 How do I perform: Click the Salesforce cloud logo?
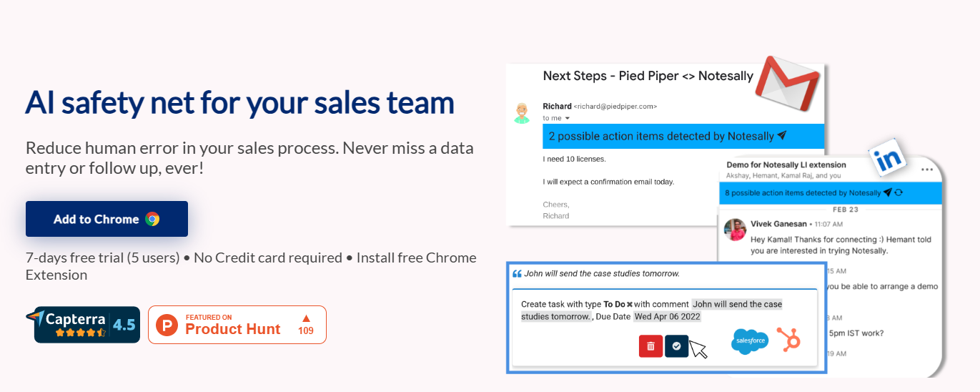coord(750,341)
